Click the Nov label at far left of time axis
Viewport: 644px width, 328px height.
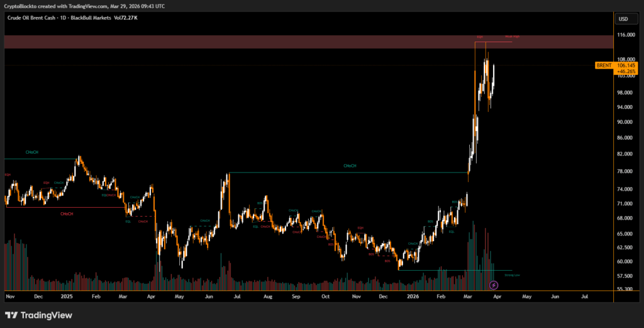tap(9, 295)
